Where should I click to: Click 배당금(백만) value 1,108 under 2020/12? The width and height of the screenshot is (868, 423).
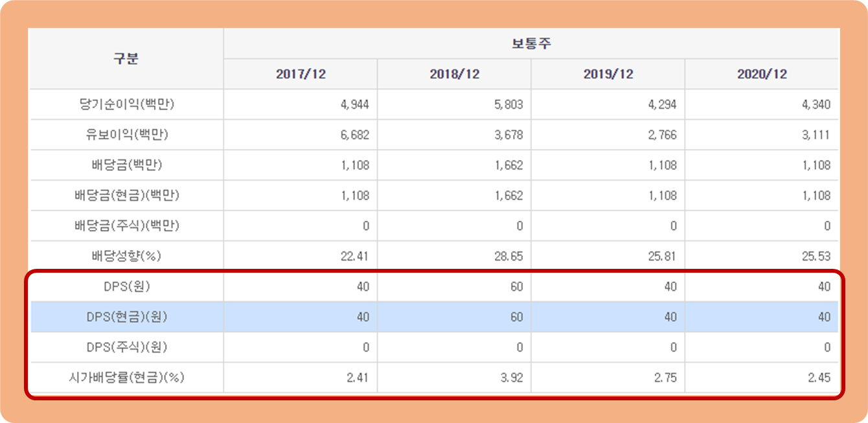coord(815,165)
